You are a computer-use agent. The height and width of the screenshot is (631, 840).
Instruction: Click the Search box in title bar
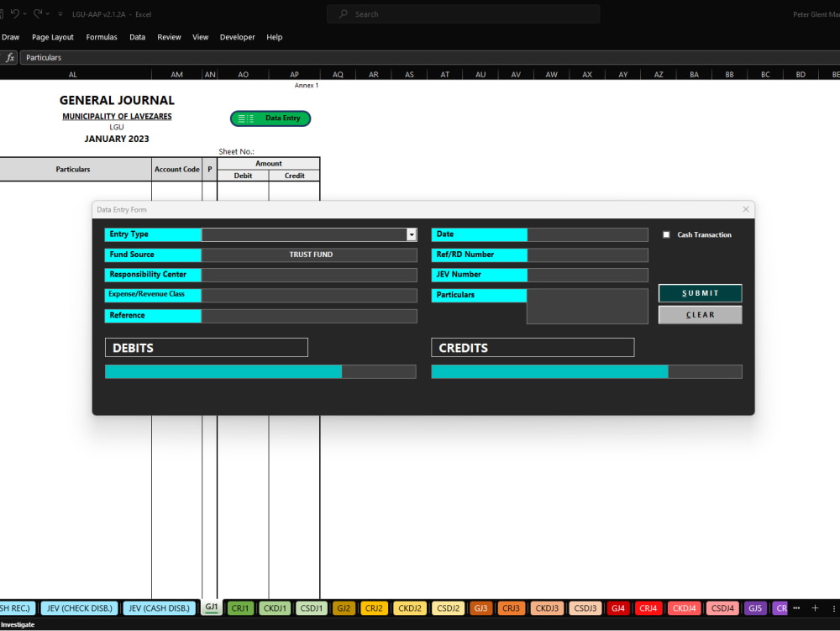(464, 14)
